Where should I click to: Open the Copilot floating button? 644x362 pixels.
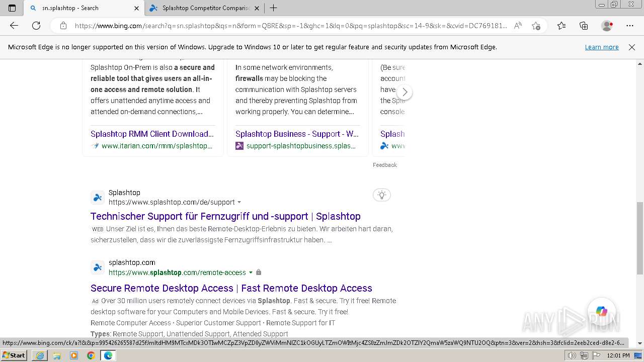click(602, 312)
